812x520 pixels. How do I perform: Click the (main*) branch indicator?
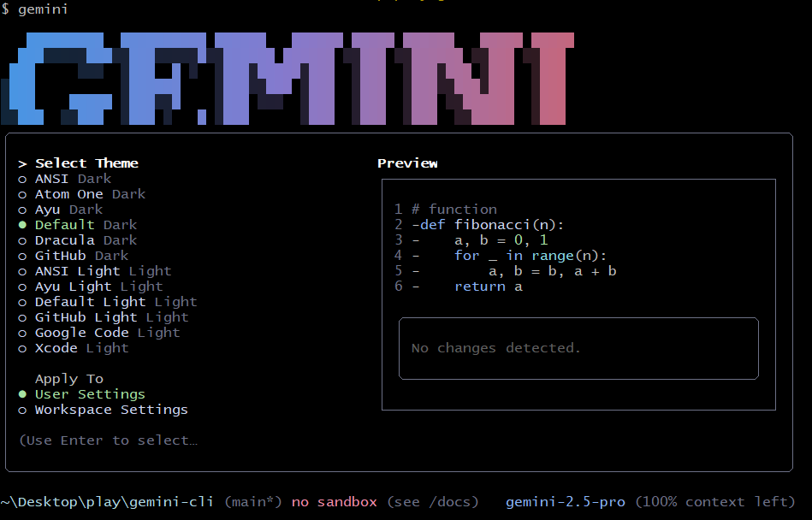coord(253,502)
